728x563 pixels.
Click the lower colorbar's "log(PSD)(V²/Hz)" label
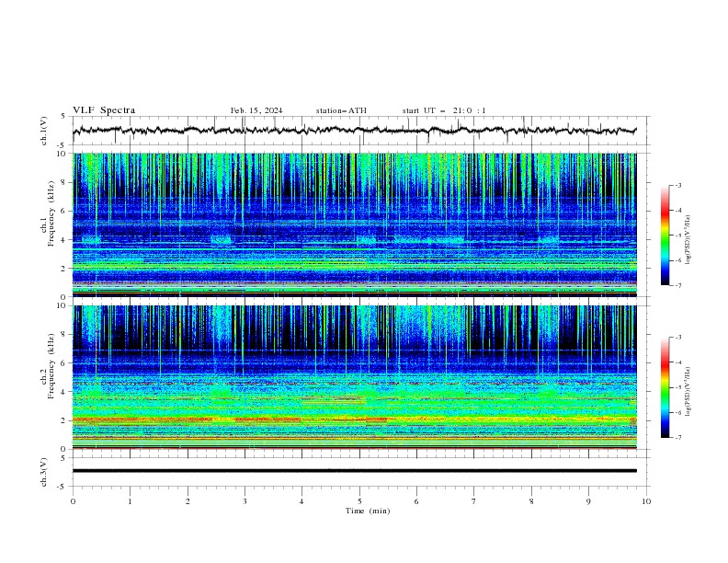click(688, 392)
